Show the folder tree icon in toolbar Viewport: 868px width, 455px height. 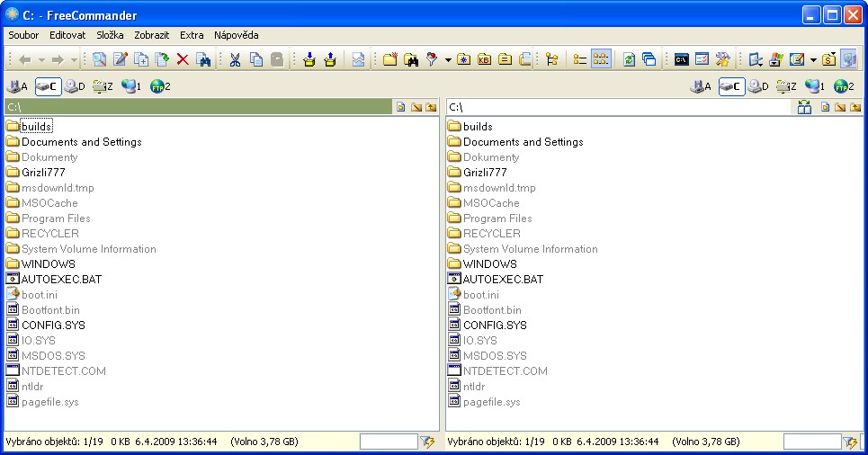pos(552,59)
